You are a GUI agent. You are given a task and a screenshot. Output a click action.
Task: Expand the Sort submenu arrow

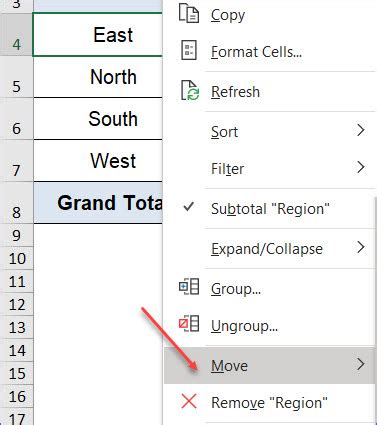360,130
